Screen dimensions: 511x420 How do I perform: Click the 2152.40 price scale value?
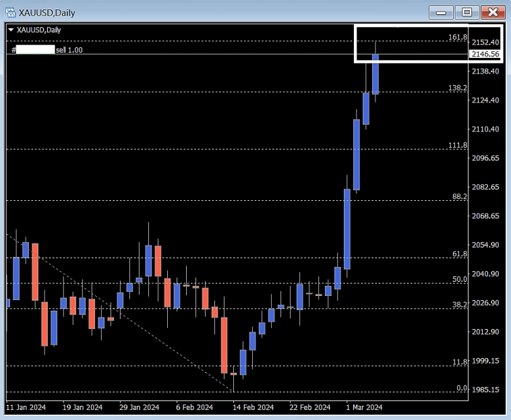pos(485,42)
